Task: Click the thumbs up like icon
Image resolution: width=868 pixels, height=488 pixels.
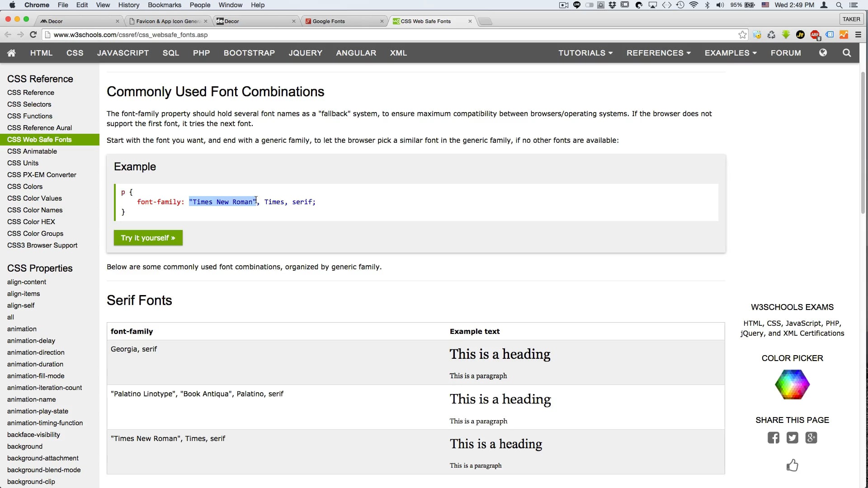Action: coord(792,465)
